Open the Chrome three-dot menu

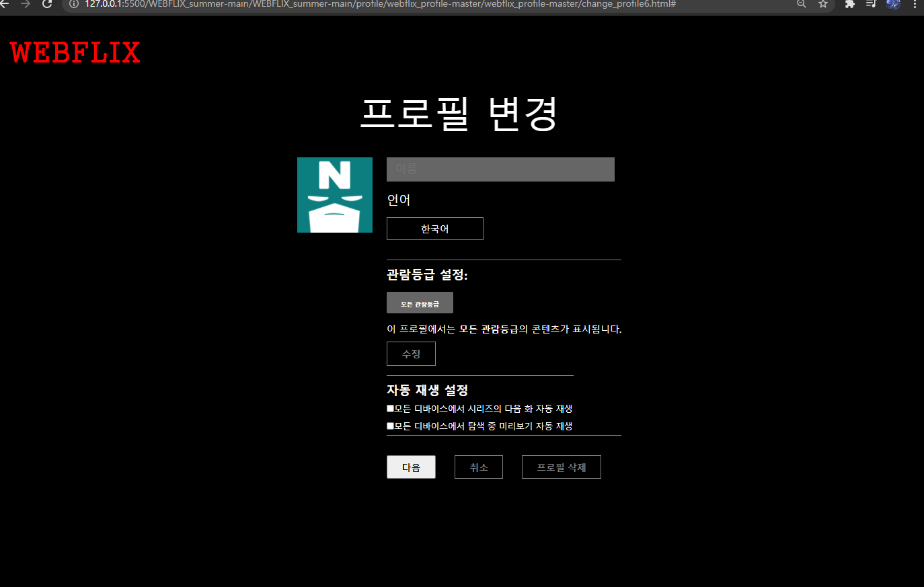(x=916, y=5)
